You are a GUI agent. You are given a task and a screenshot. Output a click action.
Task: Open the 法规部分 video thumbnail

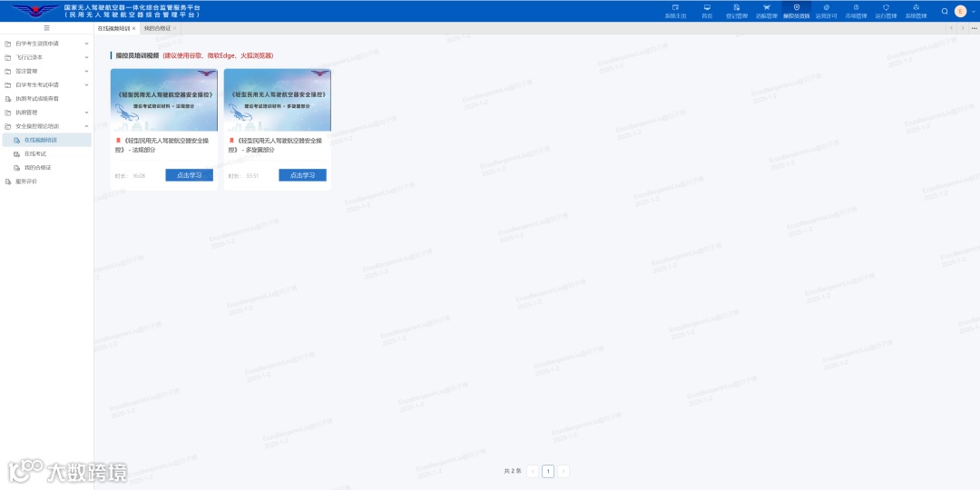[x=164, y=100]
